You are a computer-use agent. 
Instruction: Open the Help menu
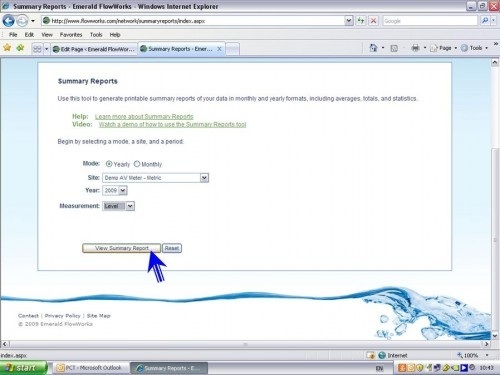pyautogui.click(x=115, y=35)
